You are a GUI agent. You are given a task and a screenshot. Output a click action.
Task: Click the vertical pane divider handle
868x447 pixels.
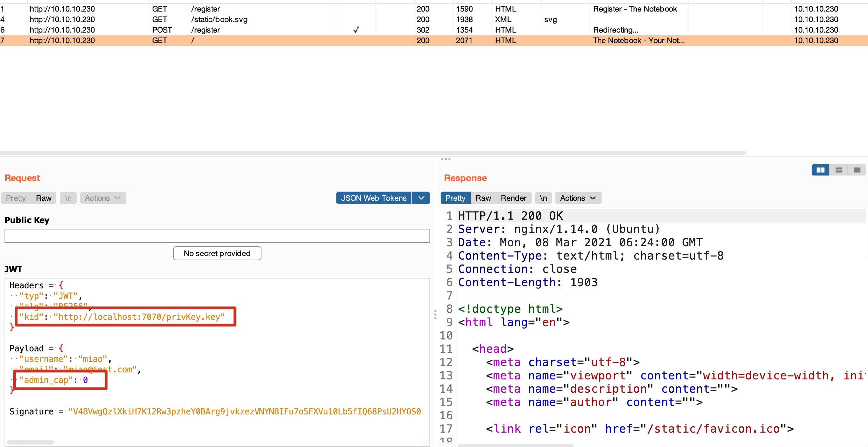click(435, 314)
